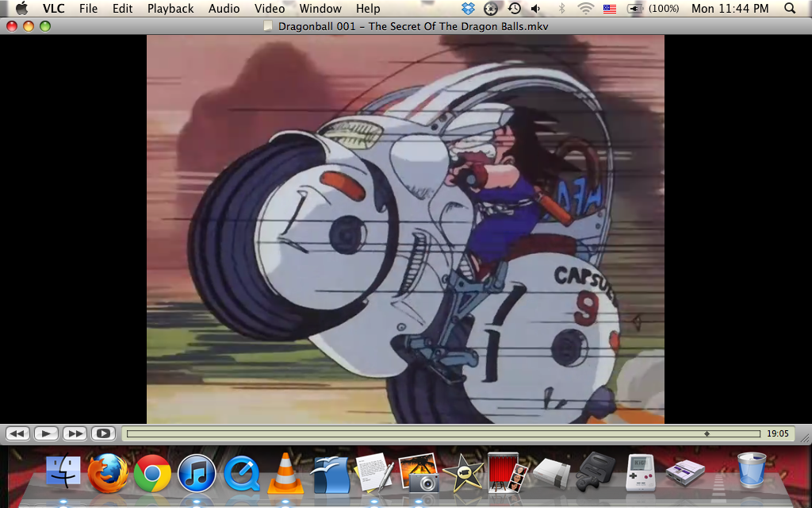Screen dimensions: 812x508
Task: Open the VLC application menu
Action: 53,8
